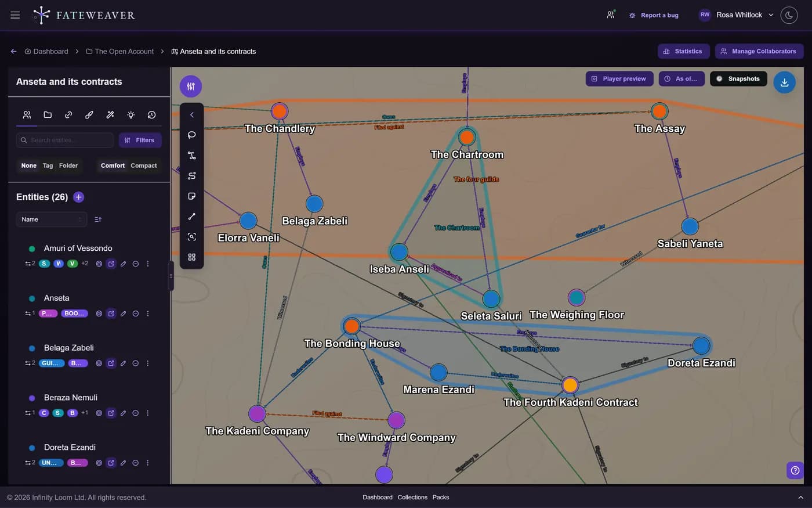Open The Open Account breadcrumb
This screenshot has height=508, width=812.
pyautogui.click(x=120, y=51)
